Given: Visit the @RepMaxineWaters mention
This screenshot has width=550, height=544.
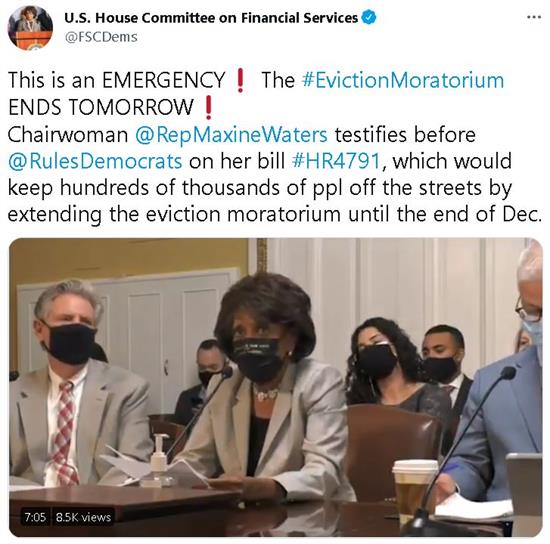Looking at the screenshot, I should point(231,134).
